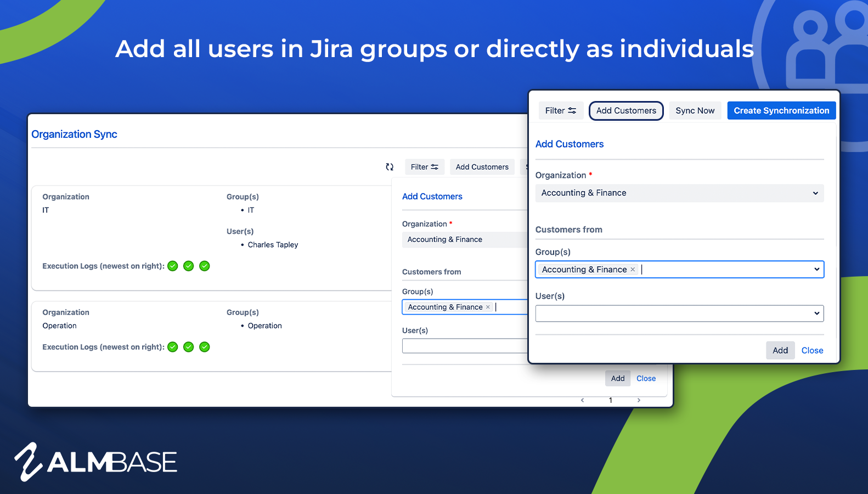Viewport: 868px width, 494px height.
Task: Click the Operation group bullet entry
Action: point(264,325)
